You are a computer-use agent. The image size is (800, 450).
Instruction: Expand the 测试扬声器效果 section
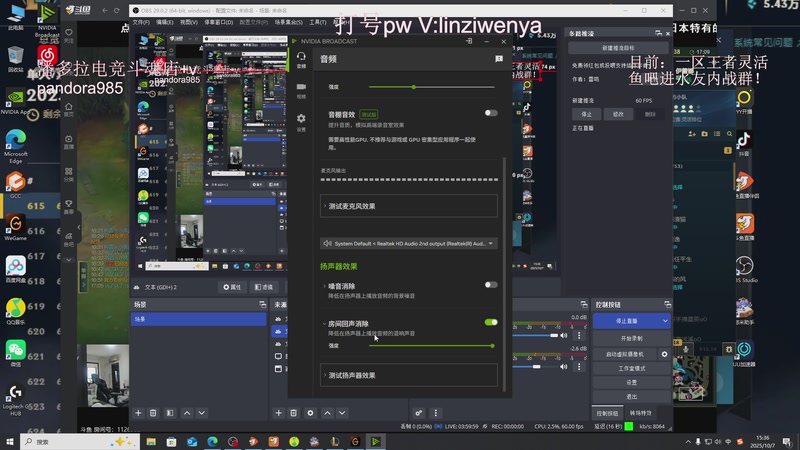point(409,375)
